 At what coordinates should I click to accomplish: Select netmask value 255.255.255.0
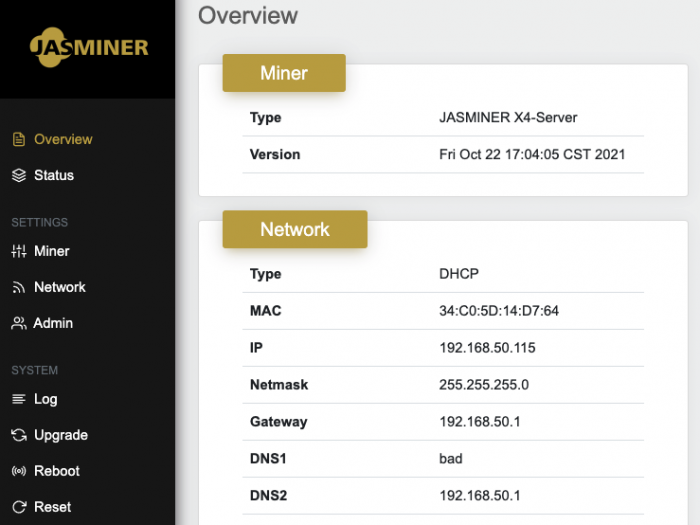(x=484, y=385)
